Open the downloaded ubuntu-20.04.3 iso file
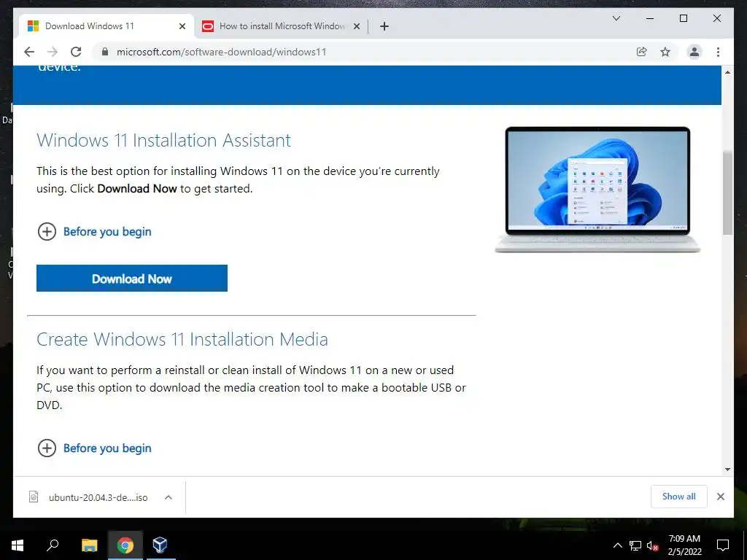The width and height of the screenshot is (747, 560). [98, 497]
